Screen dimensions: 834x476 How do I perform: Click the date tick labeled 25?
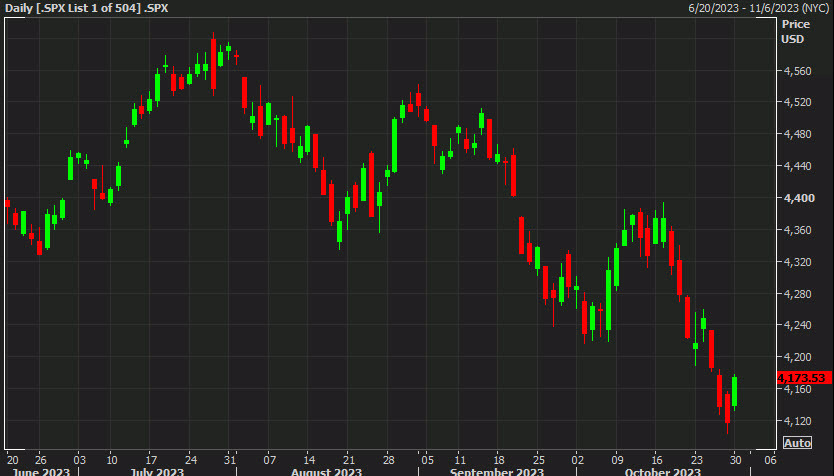[539, 460]
